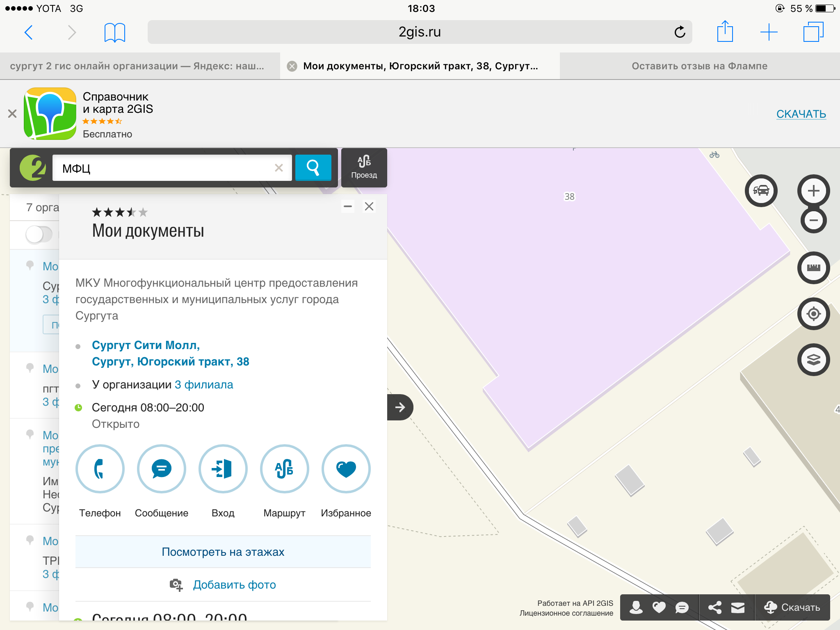The image size is (840, 630).
Task: Dismiss the 2GIS app banner
Action: click(12, 114)
